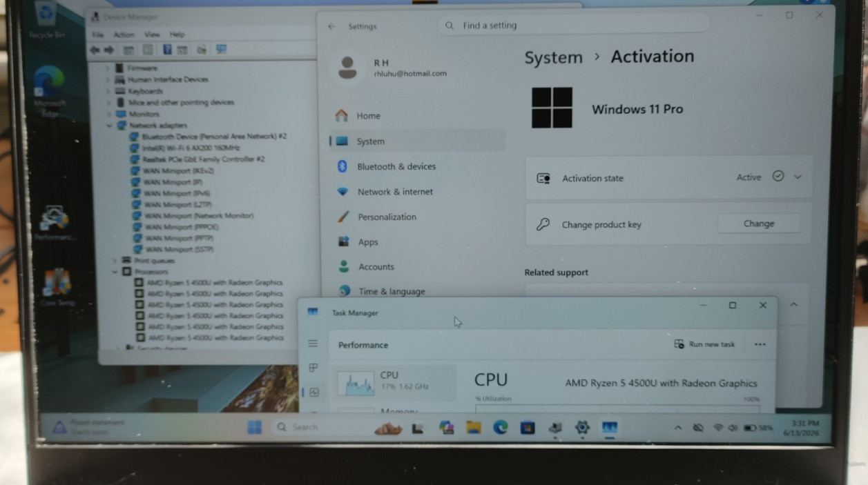Click the Device Manager taskbar icon
The height and width of the screenshot is (485, 868).
point(555,428)
